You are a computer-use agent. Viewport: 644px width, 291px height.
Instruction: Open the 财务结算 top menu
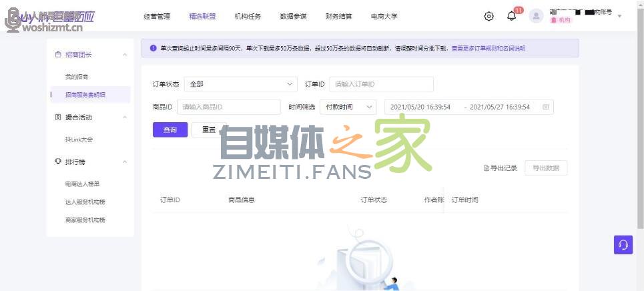pyautogui.click(x=338, y=17)
